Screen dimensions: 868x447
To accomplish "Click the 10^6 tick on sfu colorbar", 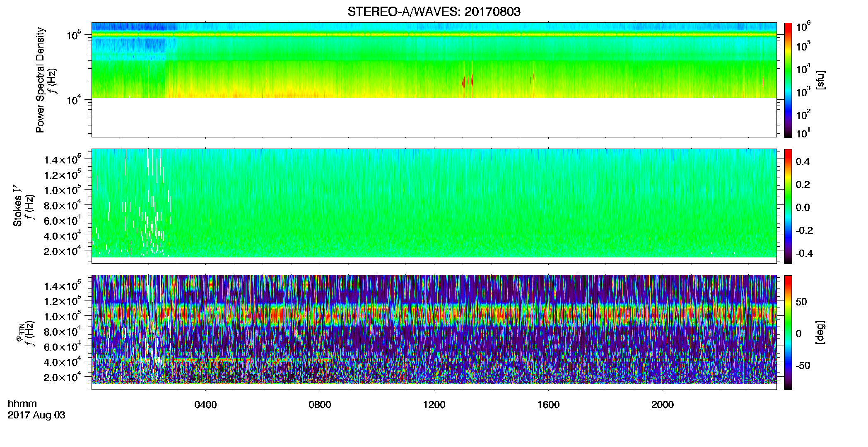I will click(x=803, y=26).
